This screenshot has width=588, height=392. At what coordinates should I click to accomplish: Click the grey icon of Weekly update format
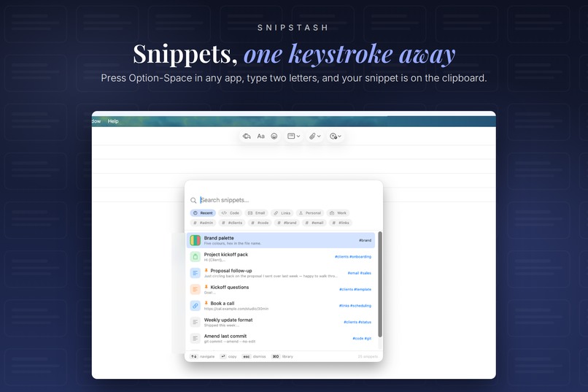tap(195, 322)
